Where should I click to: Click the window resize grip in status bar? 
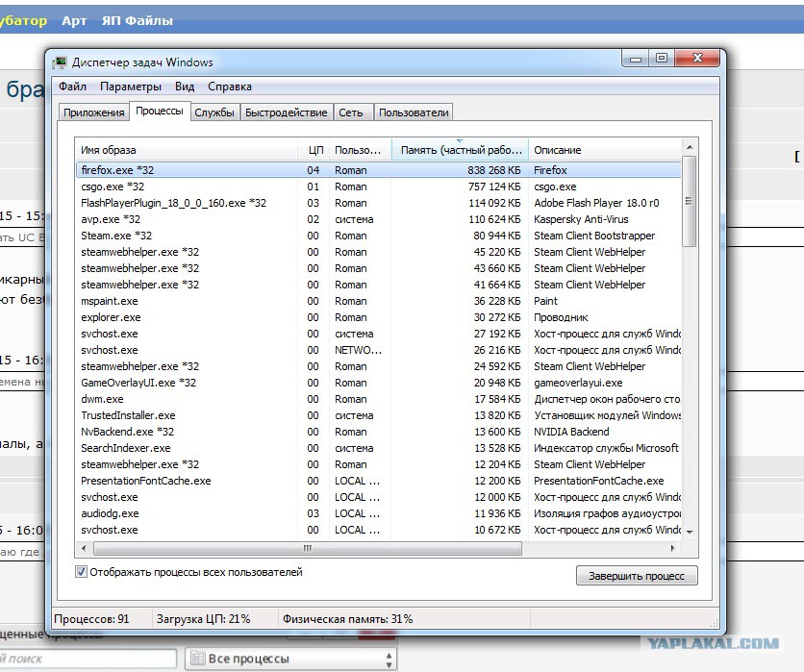coord(714,623)
